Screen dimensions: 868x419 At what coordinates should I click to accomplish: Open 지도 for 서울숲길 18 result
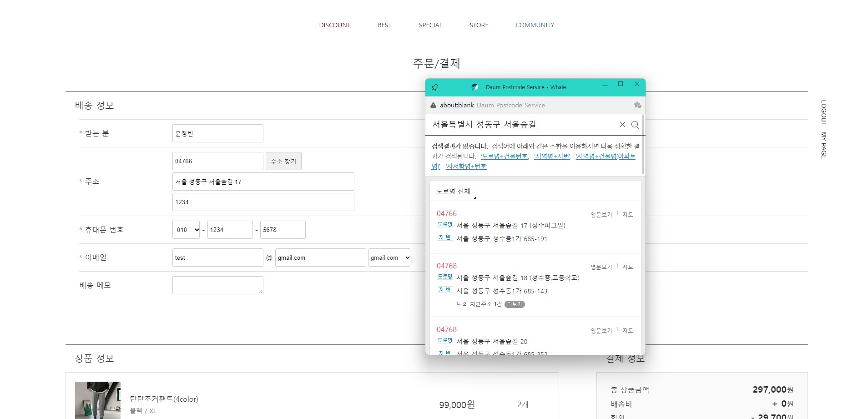pos(628,267)
